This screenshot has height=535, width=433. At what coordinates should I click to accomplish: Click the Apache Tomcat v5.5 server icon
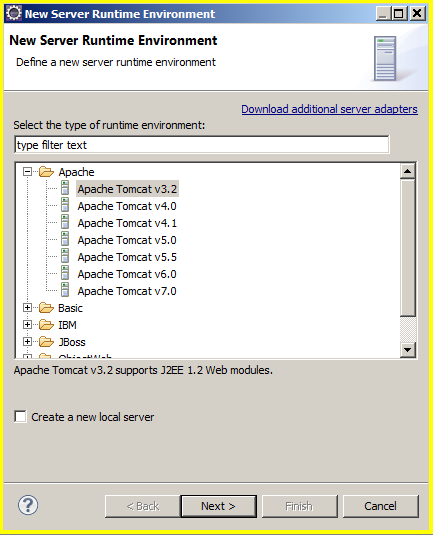[x=64, y=257]
